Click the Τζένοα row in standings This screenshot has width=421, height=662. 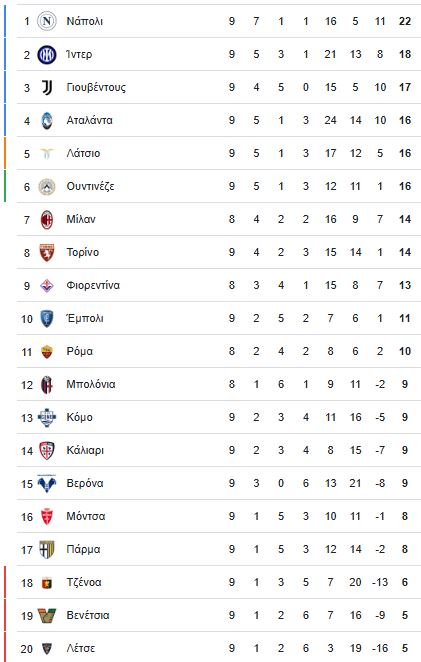click(x=218, y=582)
